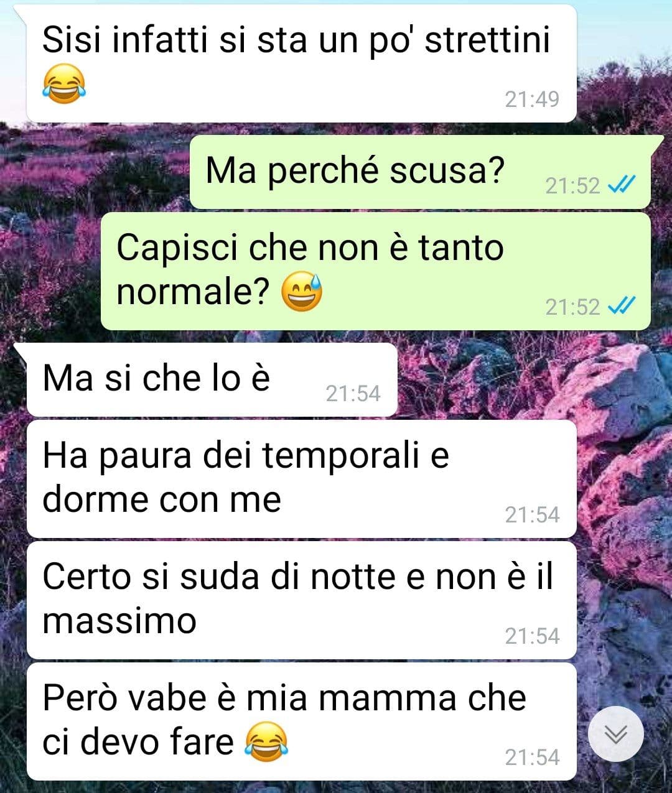
Task: Tap the blue read checkmarks on 'Ma perché scusa?'
Action: [621, 184]
